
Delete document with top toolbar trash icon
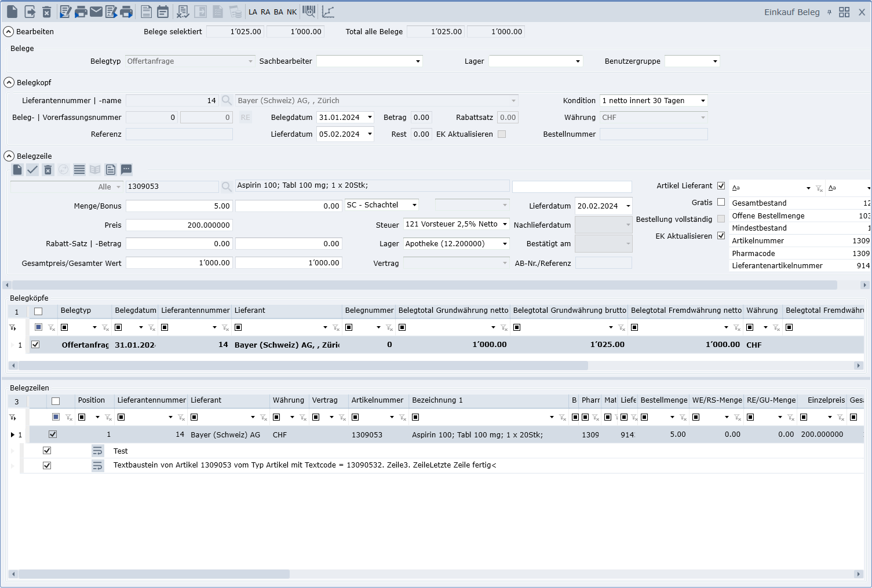pyautogui.click(x=47, y=12)
